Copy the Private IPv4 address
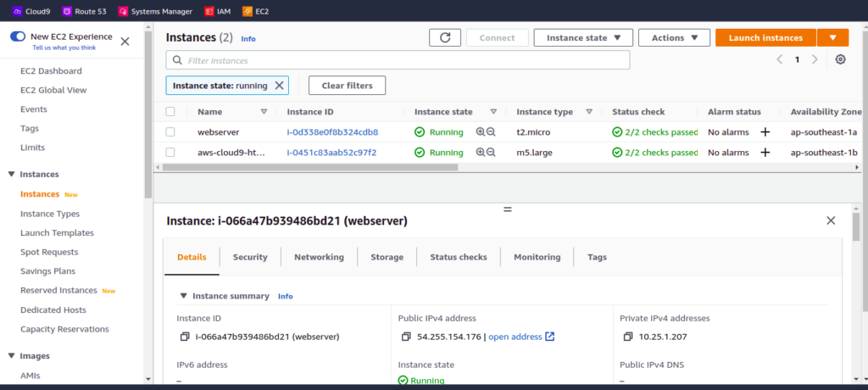868x390 pixels. 628,337
